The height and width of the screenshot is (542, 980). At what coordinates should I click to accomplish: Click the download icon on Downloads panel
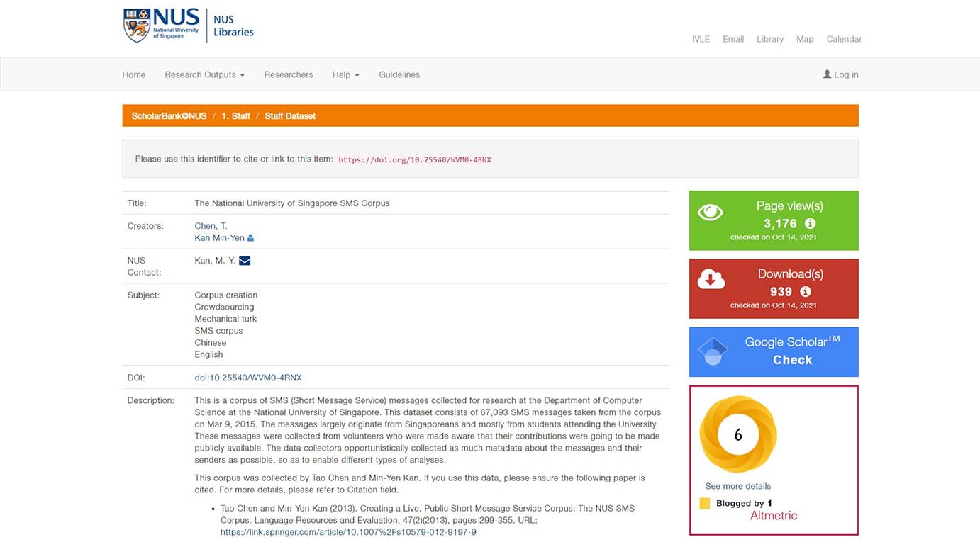710,279
